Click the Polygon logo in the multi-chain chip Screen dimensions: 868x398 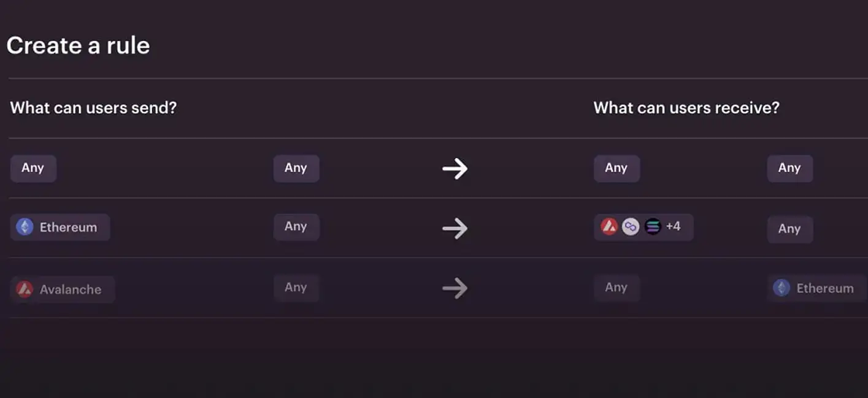click(x=631, y=227)
